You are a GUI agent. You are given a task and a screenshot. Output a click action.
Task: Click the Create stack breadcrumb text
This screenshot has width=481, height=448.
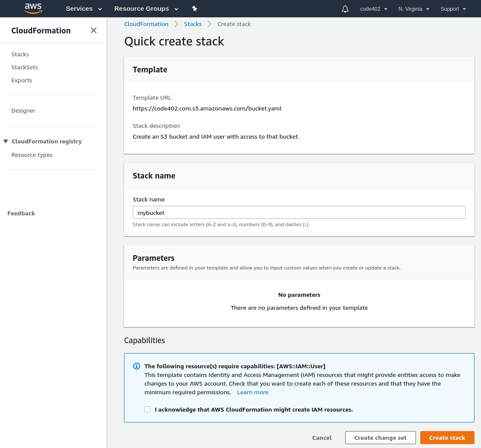pos(234,24)
